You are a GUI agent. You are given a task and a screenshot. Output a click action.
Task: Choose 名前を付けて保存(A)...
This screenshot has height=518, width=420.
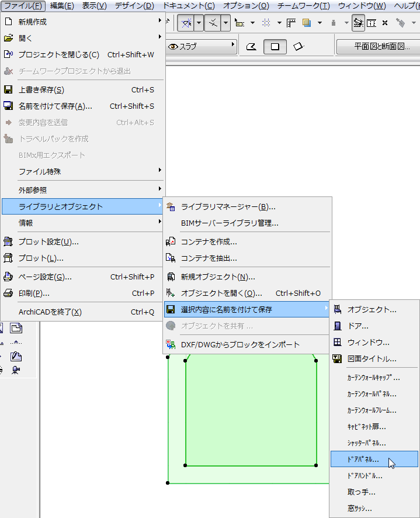point(83,106)
